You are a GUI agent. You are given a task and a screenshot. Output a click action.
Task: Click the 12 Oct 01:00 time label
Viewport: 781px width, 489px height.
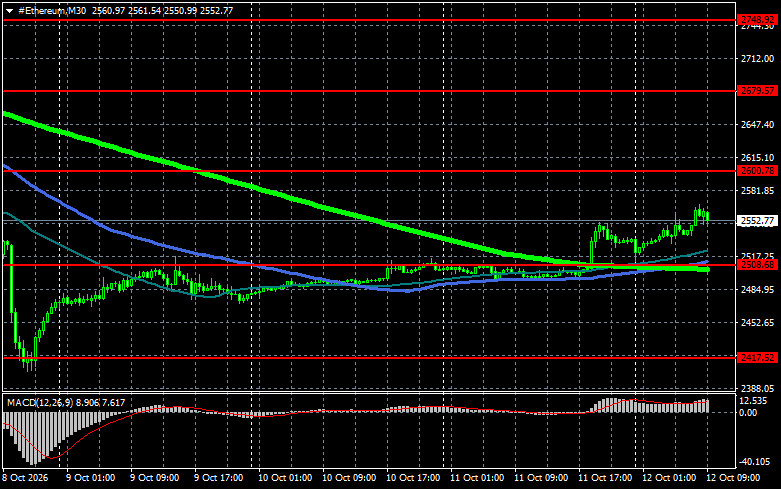pyautogui.click(x=668, y=478)
